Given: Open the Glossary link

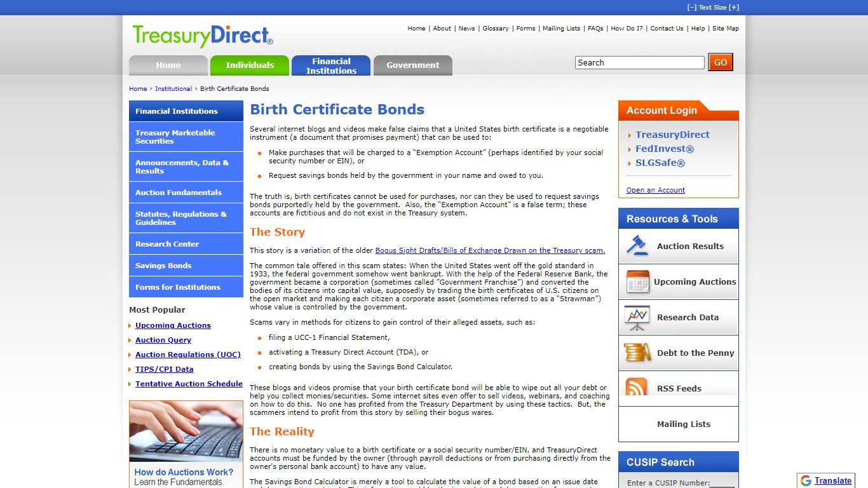Looking at the screenshot, I should (496, 28).
